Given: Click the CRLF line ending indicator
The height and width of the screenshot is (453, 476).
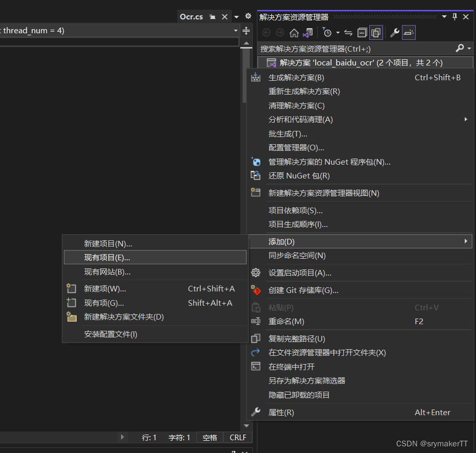Looking at the screenshot, I should click(237, 438).
